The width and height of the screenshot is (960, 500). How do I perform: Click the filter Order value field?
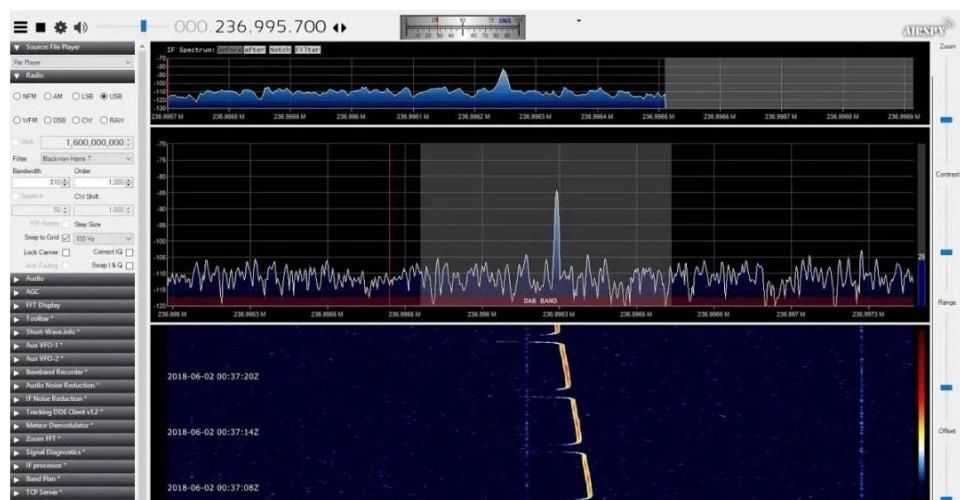tap(103, 182)
